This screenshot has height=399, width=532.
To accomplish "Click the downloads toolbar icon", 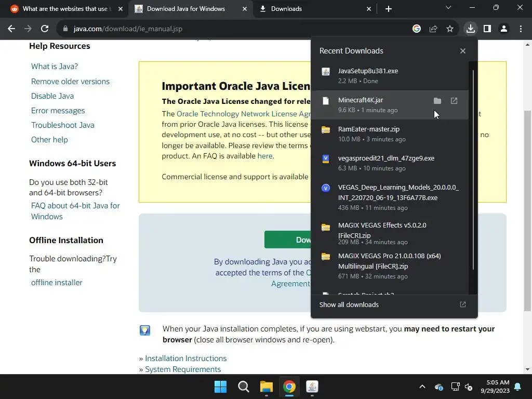I will pos(470,29).
